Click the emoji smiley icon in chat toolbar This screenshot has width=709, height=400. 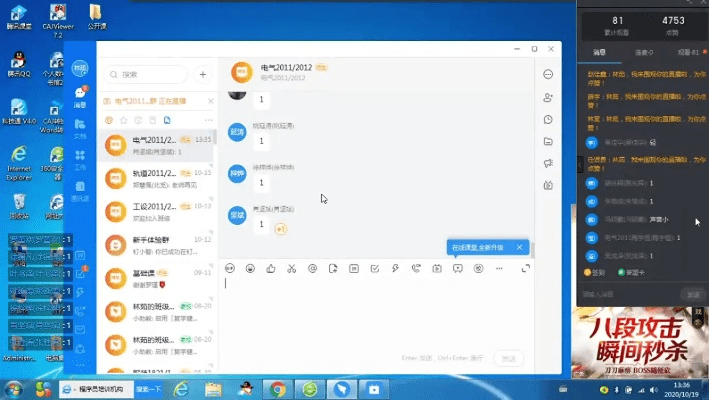[x=250, y=268]
